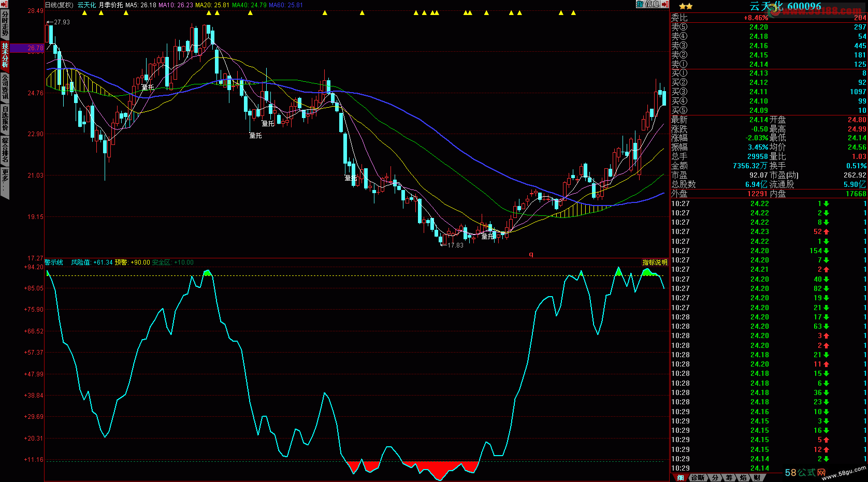The image size is (868, 482).
Task: Click the 指 indicator button
Action: pyautogui.click(x=640, y=4)
